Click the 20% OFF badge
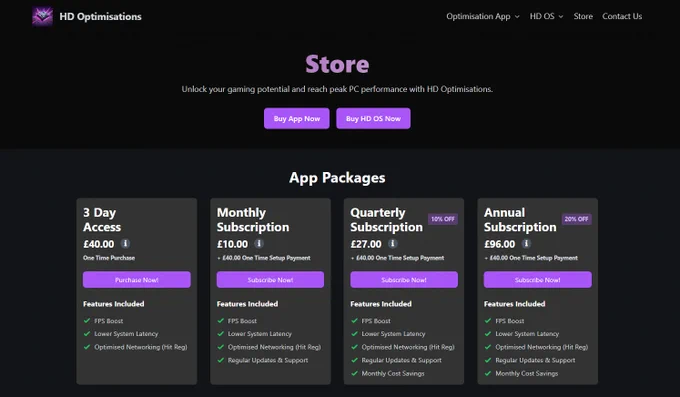The height and width of the screenshot is (397, 680). (576, 219)
